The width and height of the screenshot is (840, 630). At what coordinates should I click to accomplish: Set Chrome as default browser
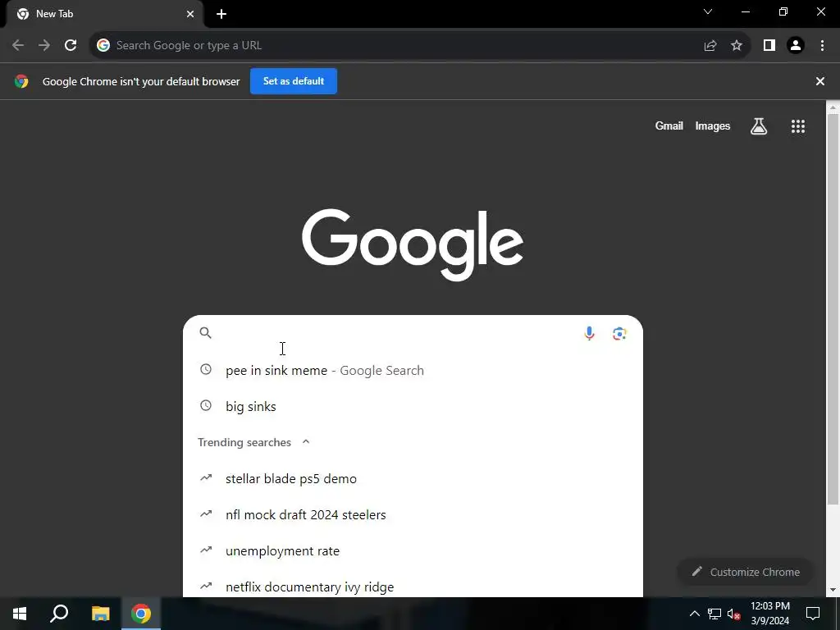pyautogui.click(x=294, y=81)
